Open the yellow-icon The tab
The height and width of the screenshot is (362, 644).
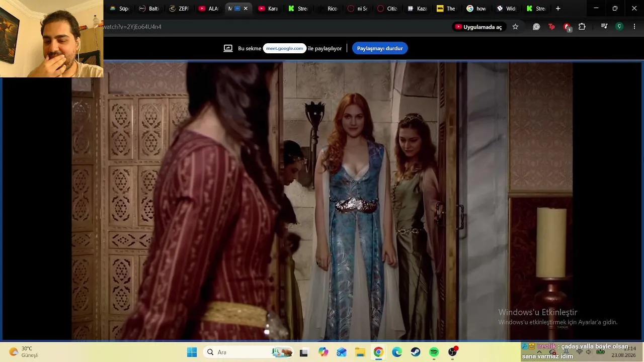(x=446, y=9)
